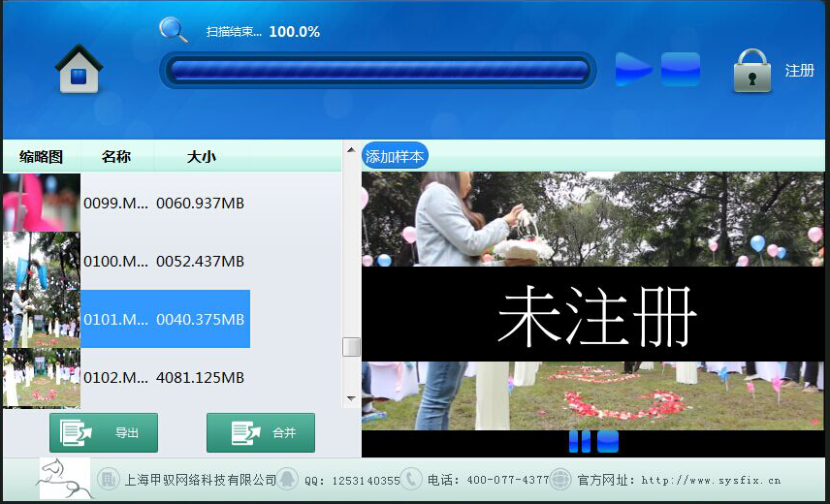
Task: Click the 100.0% progress value
Action: [x=295, y=32]
